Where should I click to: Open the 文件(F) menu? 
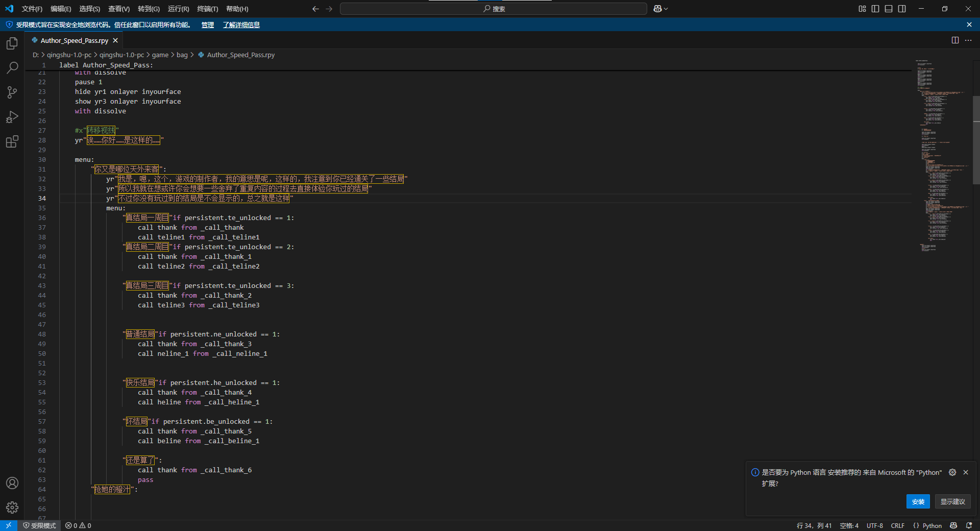click(32, 9)
